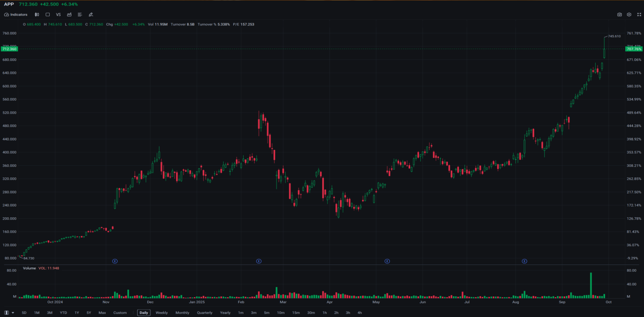Select the Weekly interval
Viewport: 644px width, 317px height.
point(161,313)
